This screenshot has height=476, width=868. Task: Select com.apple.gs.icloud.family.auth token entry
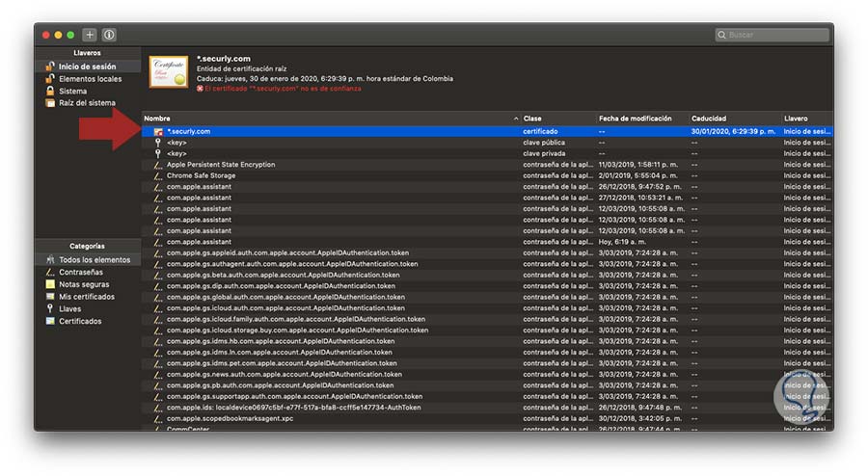[x=487, y=320]
